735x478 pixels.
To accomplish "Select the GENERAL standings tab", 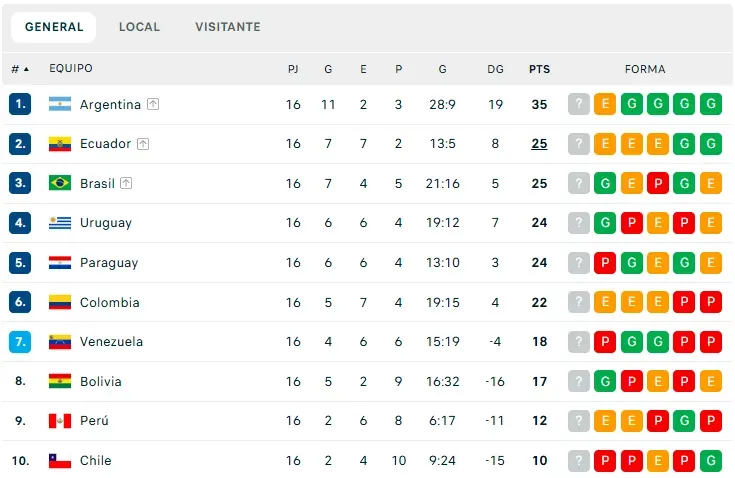I will [54, 27].
